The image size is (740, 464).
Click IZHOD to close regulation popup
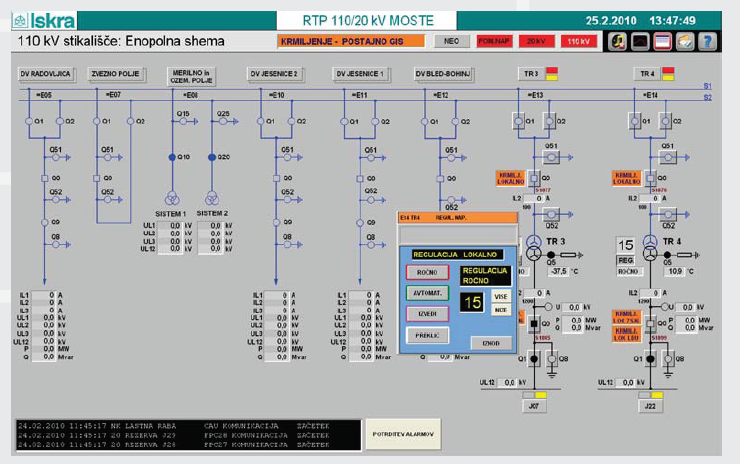pos(490,343)
